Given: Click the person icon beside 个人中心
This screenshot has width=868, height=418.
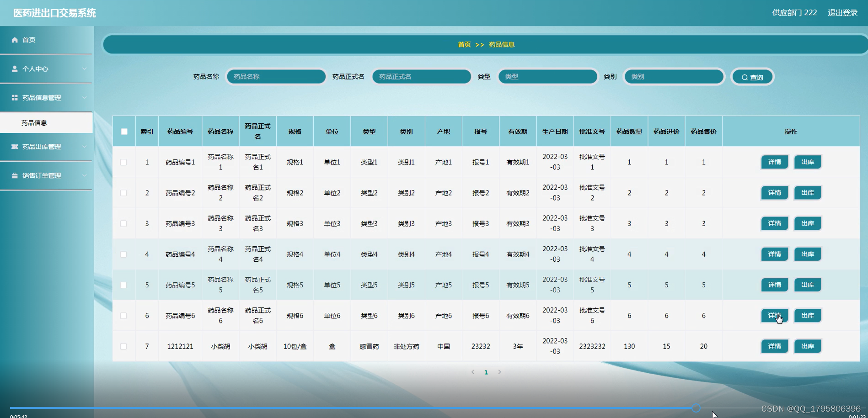Looking at the screenshot, I should tap(15, 69).
